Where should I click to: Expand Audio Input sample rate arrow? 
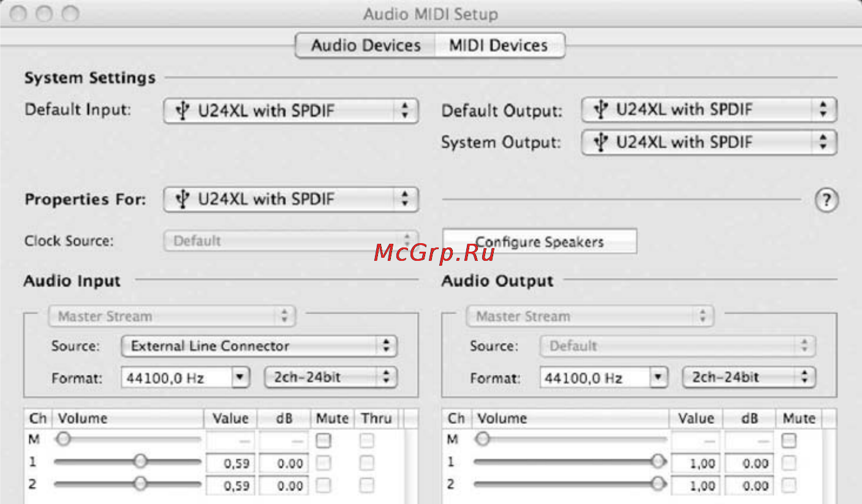[241, 378]
